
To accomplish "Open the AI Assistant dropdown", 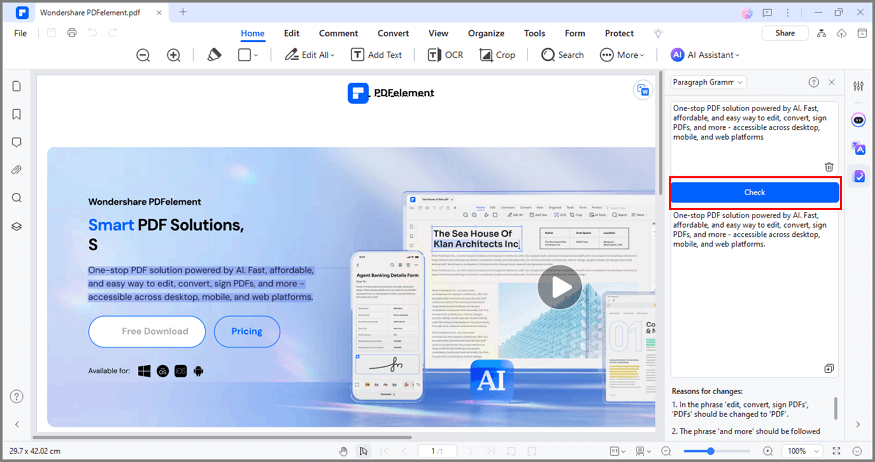I will (x=705, y=55).
